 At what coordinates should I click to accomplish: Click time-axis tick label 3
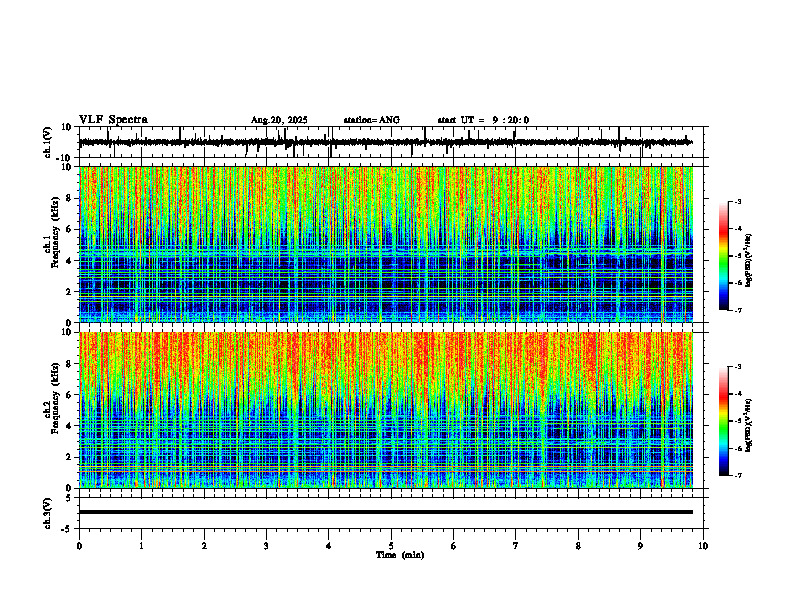[266, 546]
